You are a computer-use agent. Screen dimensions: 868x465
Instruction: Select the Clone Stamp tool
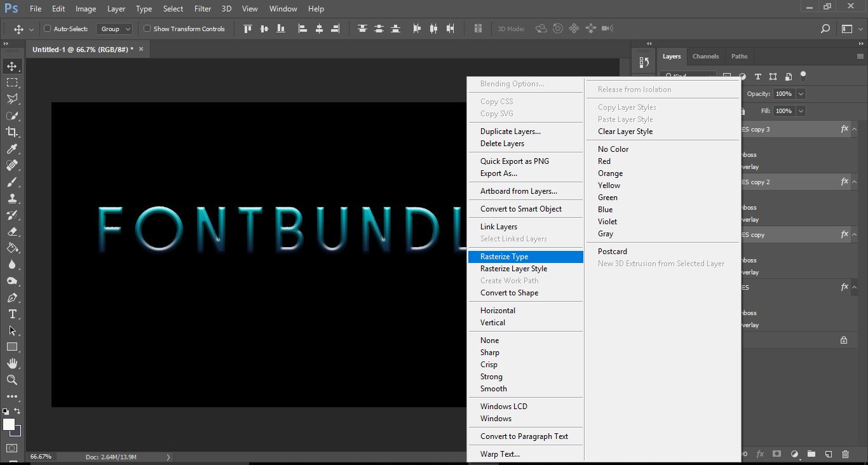(12, 198)
